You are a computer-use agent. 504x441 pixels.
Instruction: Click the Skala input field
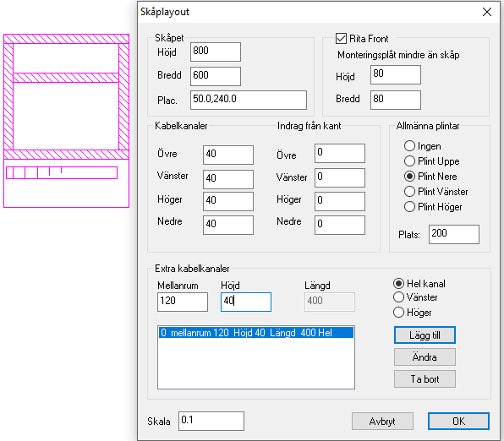tap(211, 421)
